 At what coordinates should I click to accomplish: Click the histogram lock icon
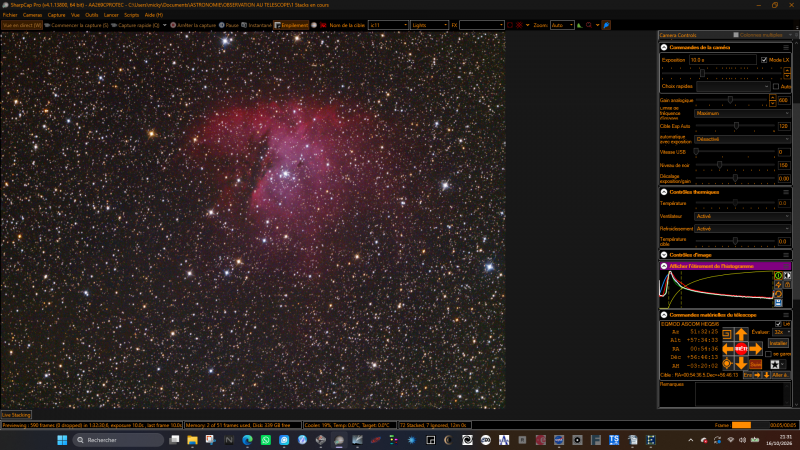pos(787,285)
